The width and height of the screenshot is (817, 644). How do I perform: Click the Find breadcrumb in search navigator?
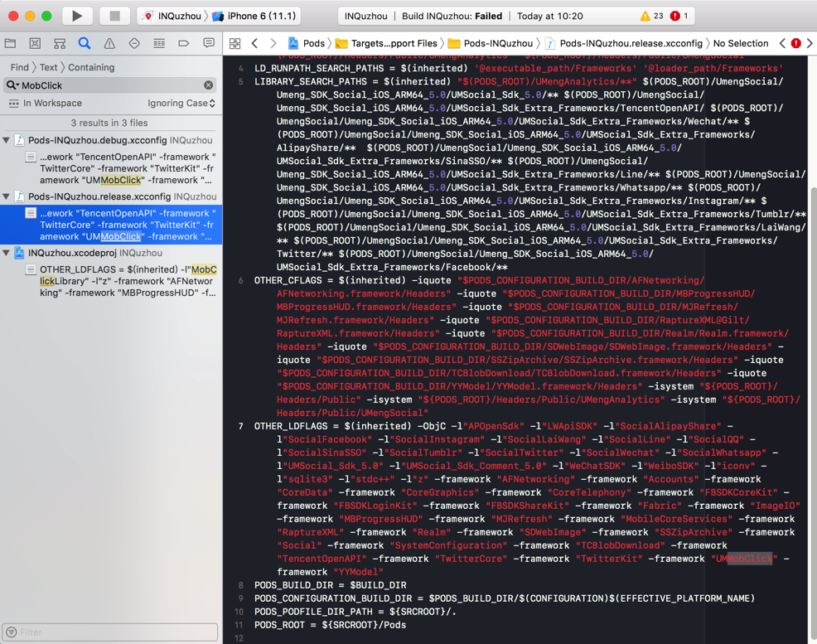point(19,67)
